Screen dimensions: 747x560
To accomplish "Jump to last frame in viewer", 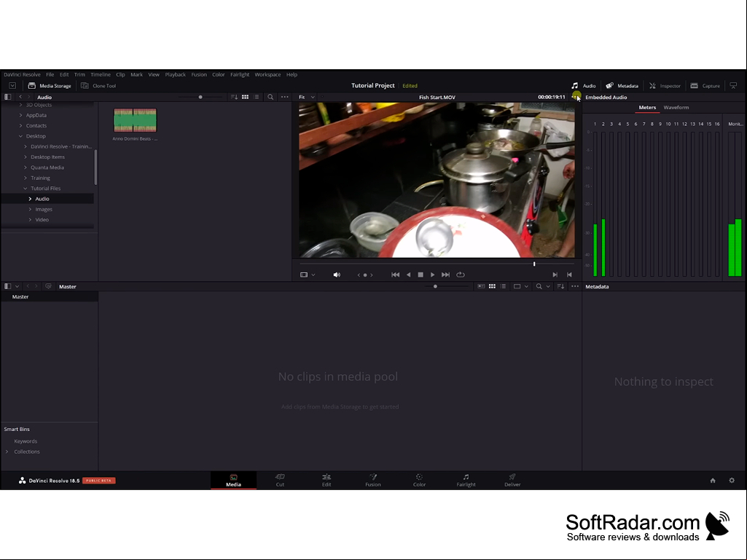I will coord(445,275).
